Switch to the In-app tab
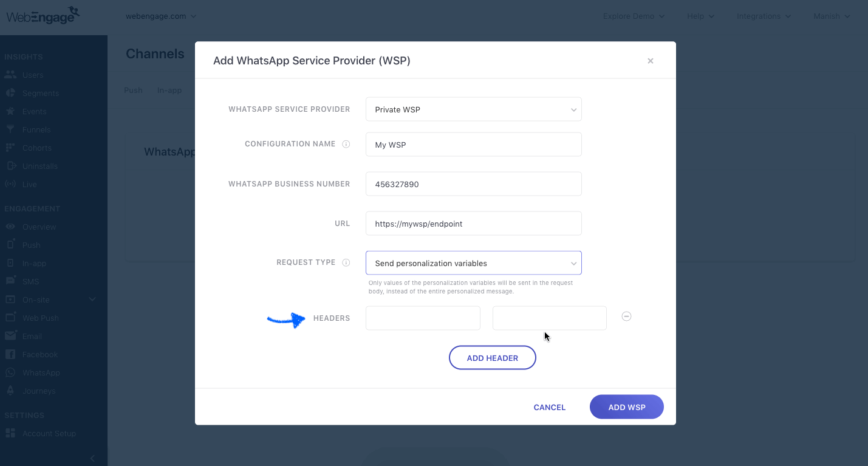868x466 pixels. (x=169, y=90)
